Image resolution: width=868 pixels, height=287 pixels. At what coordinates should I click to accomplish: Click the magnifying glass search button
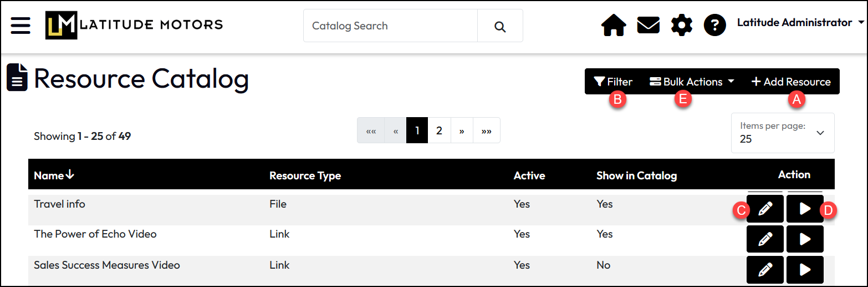(x=500, y=26)
